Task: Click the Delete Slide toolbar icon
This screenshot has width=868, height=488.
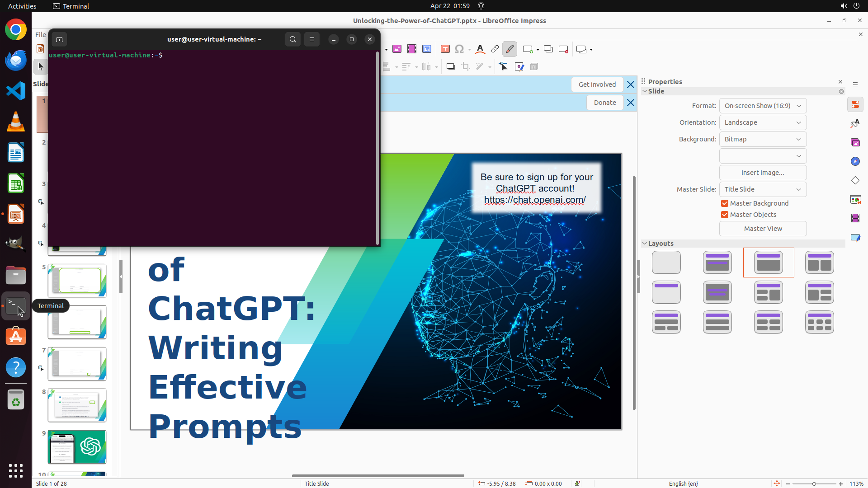Action: pos(563,49)
